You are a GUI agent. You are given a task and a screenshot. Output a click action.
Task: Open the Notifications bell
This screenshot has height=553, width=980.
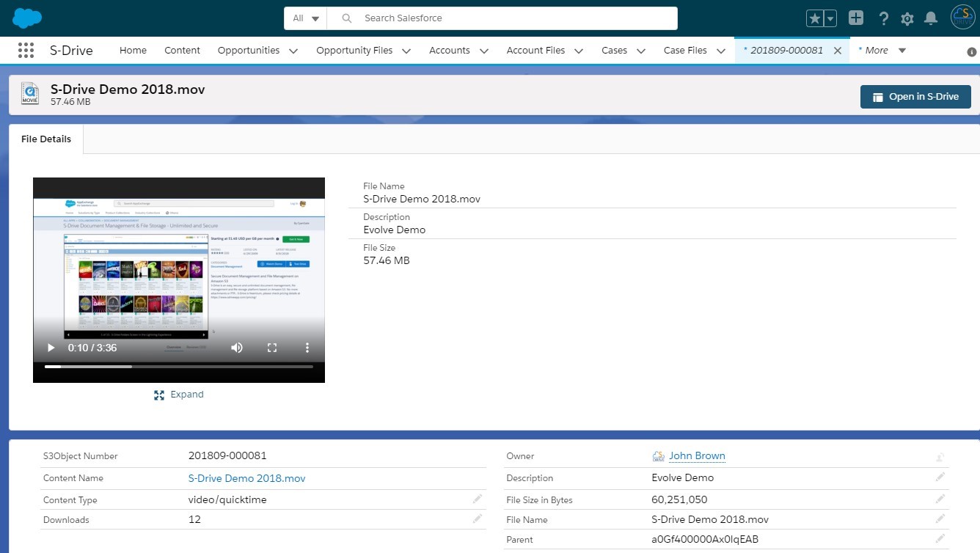tap(931, 18)
